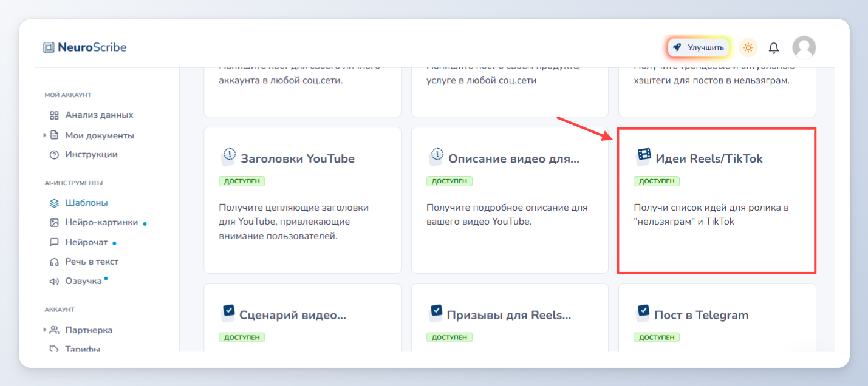Click ДОСТУПЕН badge under Сценарий видео
This screenshot has height=386, width=868.
[242, 337]
